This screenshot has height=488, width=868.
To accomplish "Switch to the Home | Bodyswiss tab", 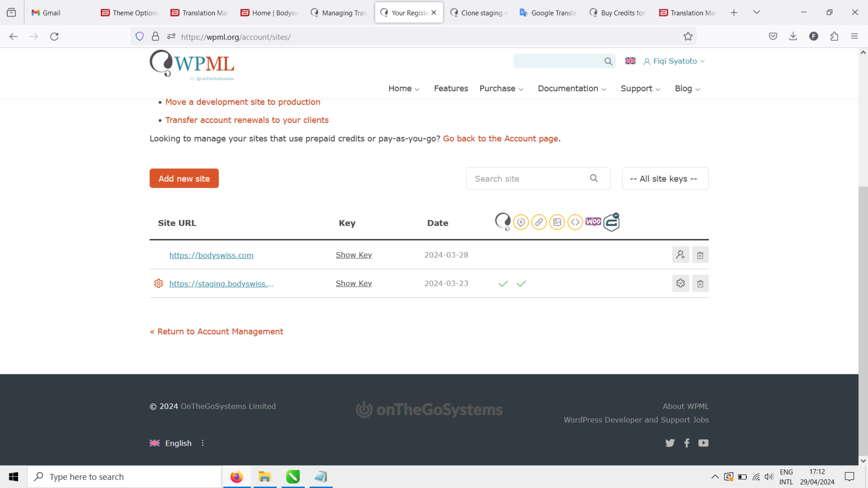I will pyautogui.click(x=270, y=13).
